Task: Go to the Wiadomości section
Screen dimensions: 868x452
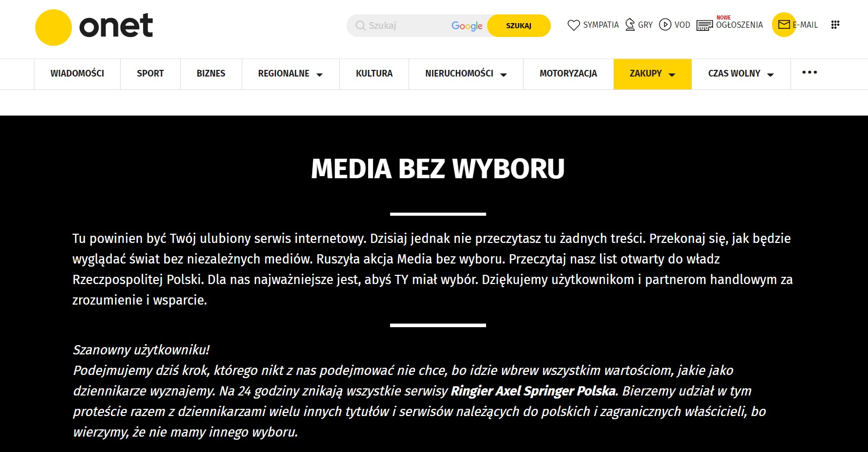Action: [77, 73]
